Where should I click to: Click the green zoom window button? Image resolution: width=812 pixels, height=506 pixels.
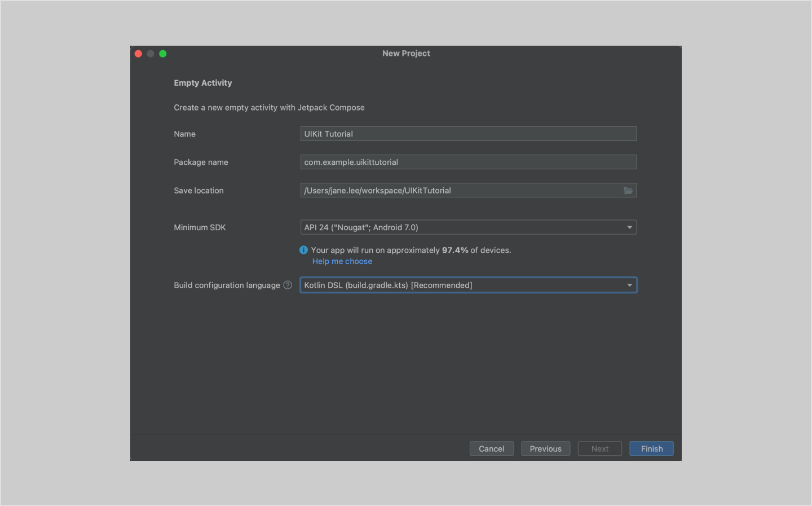coord(163,54)
